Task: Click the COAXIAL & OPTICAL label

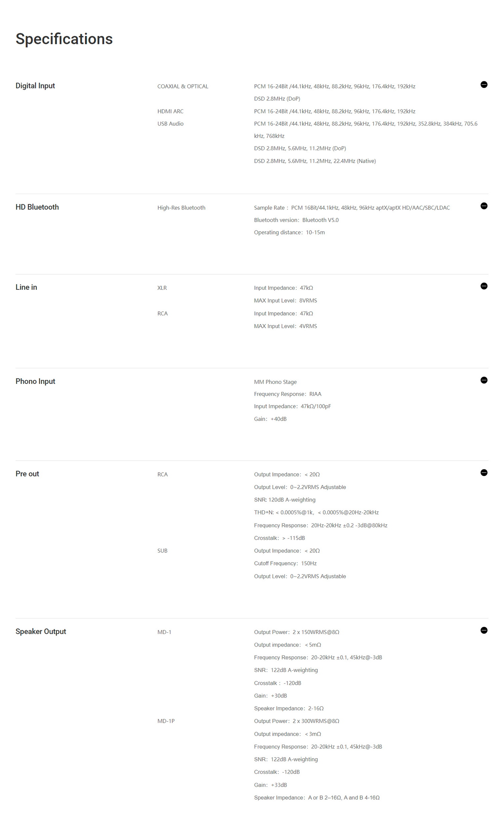Action: coord(183,87)
